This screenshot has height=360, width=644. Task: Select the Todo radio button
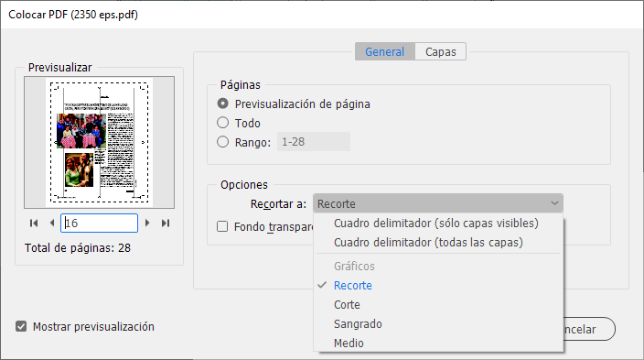point(222,123)
